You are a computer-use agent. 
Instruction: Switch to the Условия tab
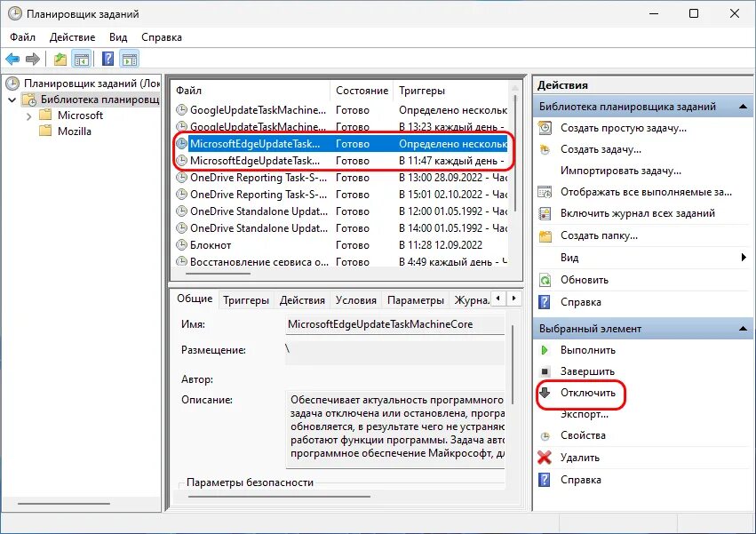click(x=356, y=300)
